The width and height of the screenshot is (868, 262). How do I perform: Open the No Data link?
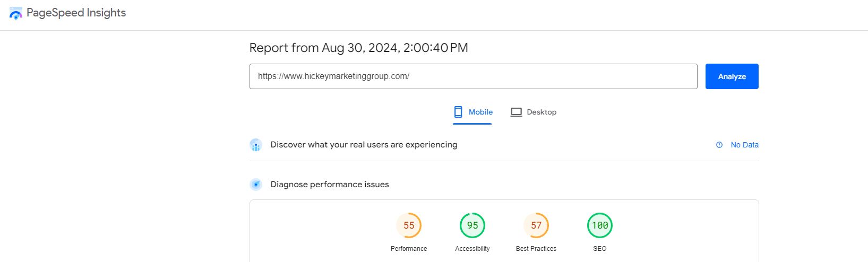coord(744,145)
